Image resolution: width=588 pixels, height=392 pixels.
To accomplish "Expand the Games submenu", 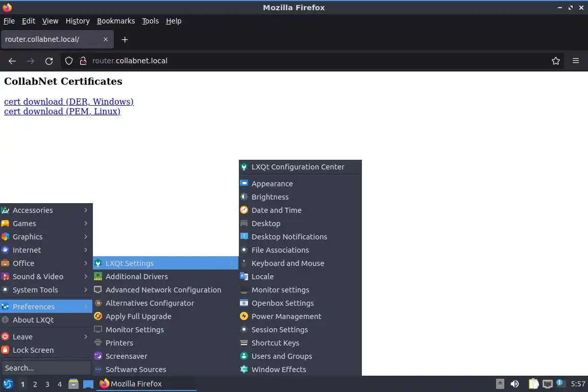I will click(46, 224).
